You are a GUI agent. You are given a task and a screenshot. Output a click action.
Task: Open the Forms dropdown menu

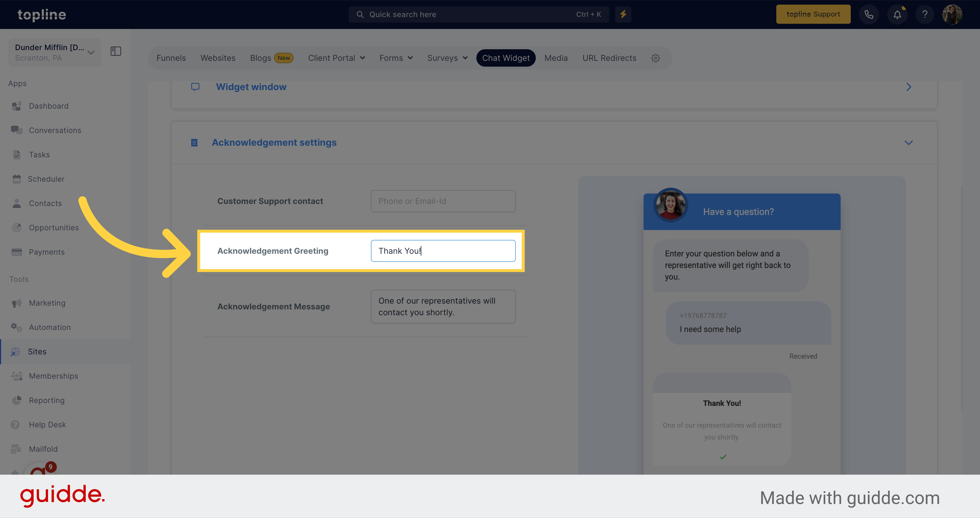(x=395, y=58)
